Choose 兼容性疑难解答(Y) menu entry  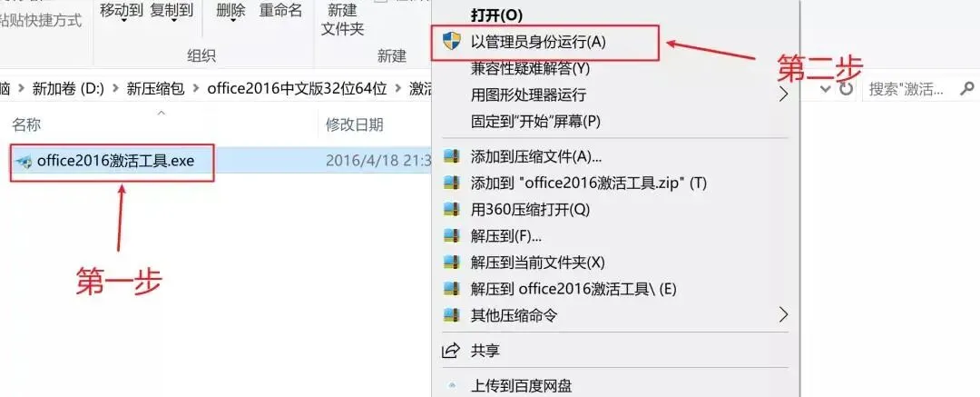pos(530,67)
